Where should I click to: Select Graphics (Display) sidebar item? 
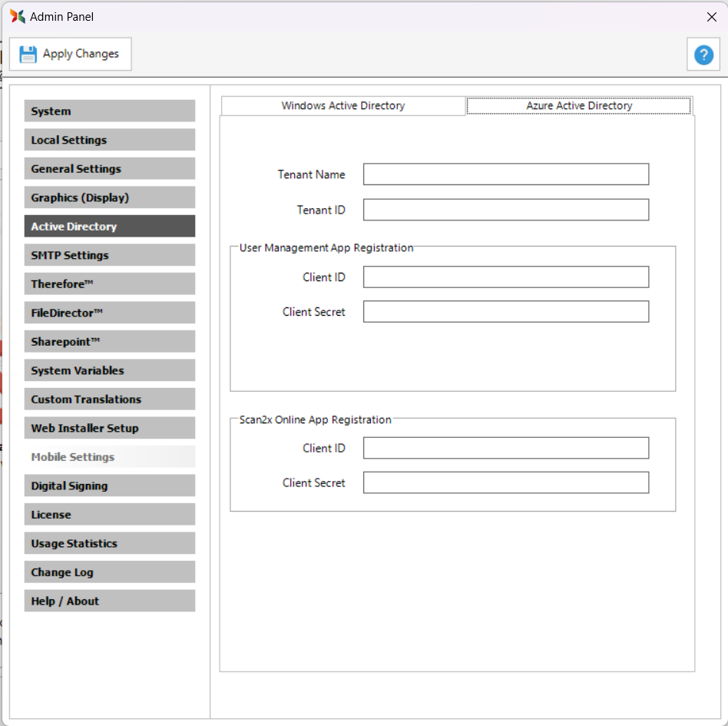coord(109,197)
